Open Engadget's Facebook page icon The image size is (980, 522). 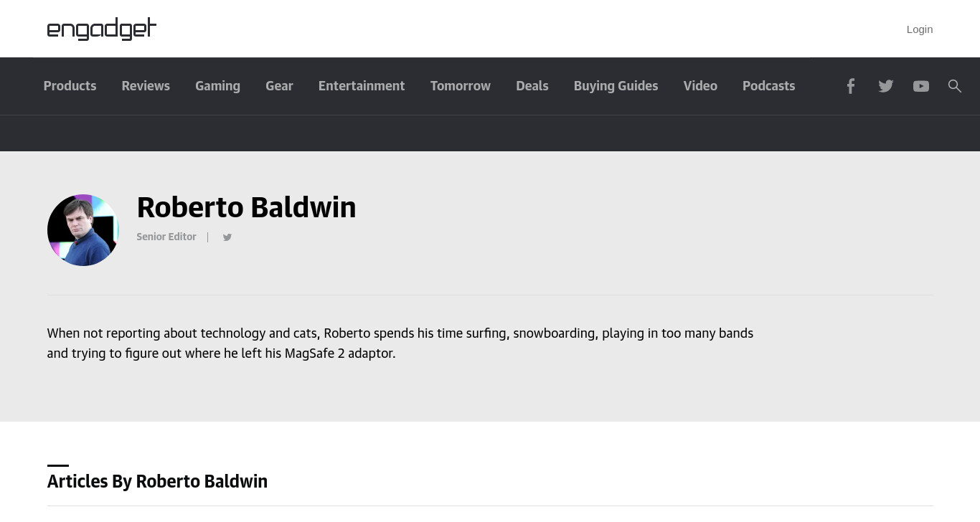[x=850, y=86]
